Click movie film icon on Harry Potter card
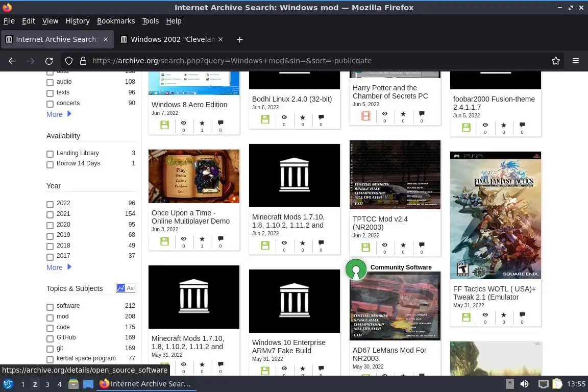This screenshot has width=588, height=392. pyautogui.click(x=365, y=116)
